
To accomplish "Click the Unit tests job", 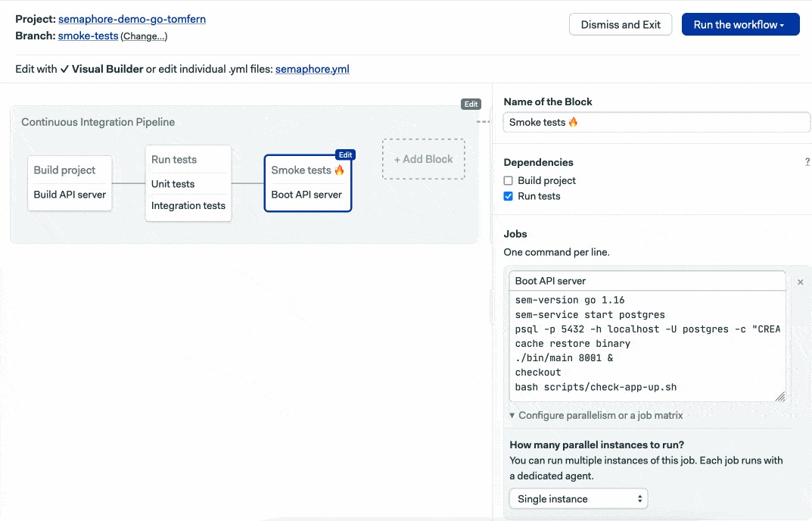I will click(x=173, y=184).
